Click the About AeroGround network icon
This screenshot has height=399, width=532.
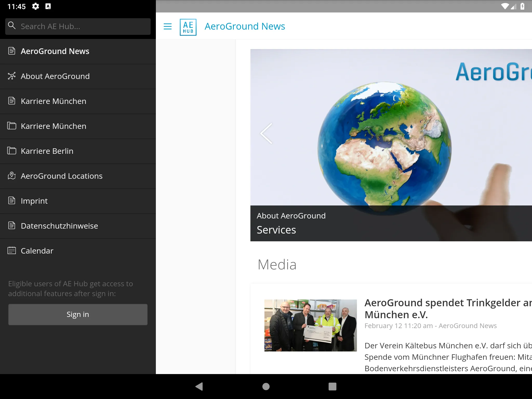pyautogui.click(x=12, y=76)
